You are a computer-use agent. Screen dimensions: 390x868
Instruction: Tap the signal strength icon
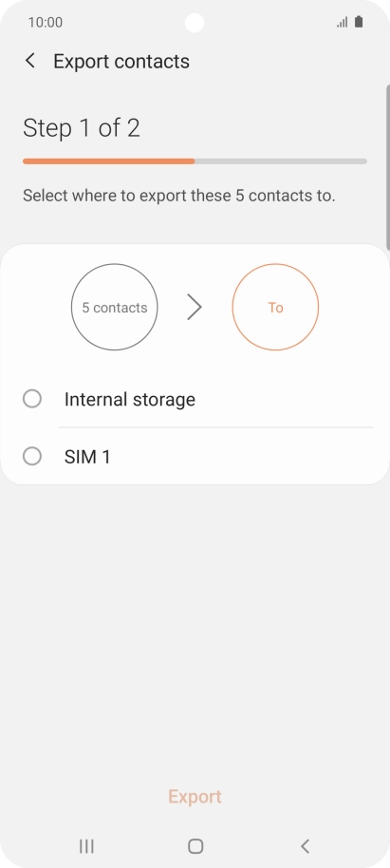[343, 22]
